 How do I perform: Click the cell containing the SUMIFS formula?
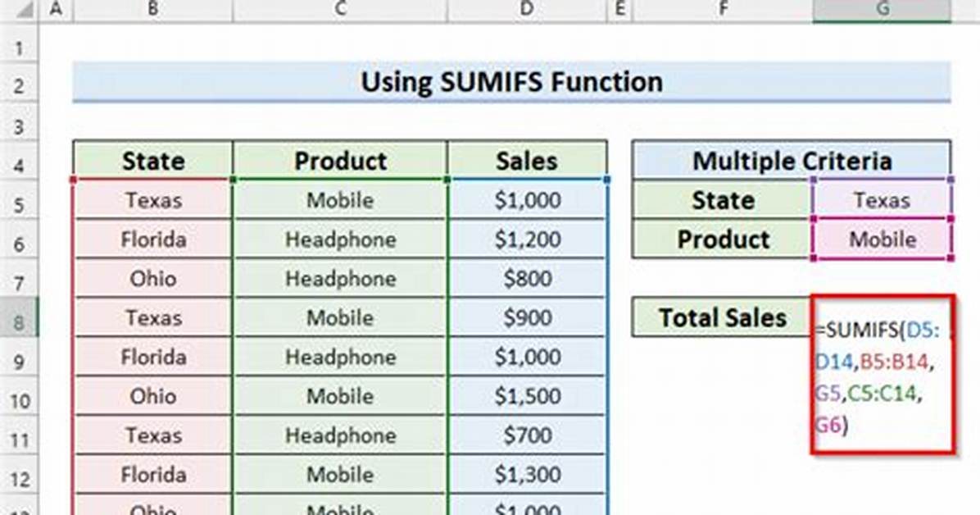tap(883, 374)
